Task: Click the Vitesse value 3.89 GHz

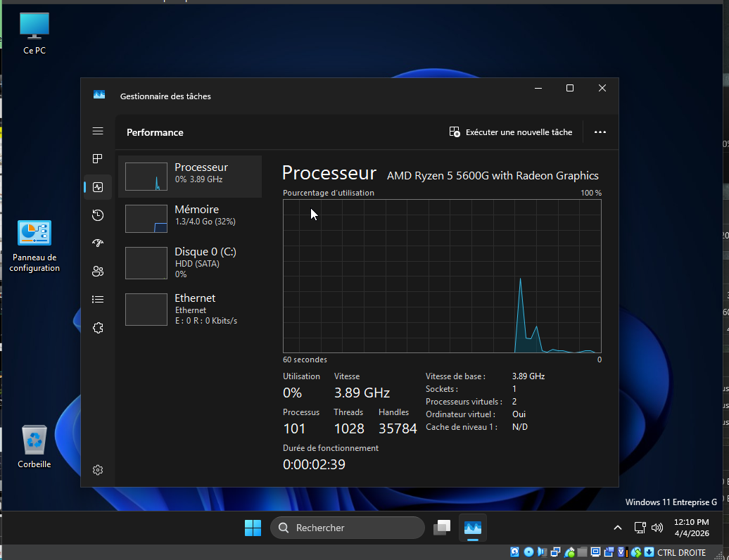Action: [362, 393]
